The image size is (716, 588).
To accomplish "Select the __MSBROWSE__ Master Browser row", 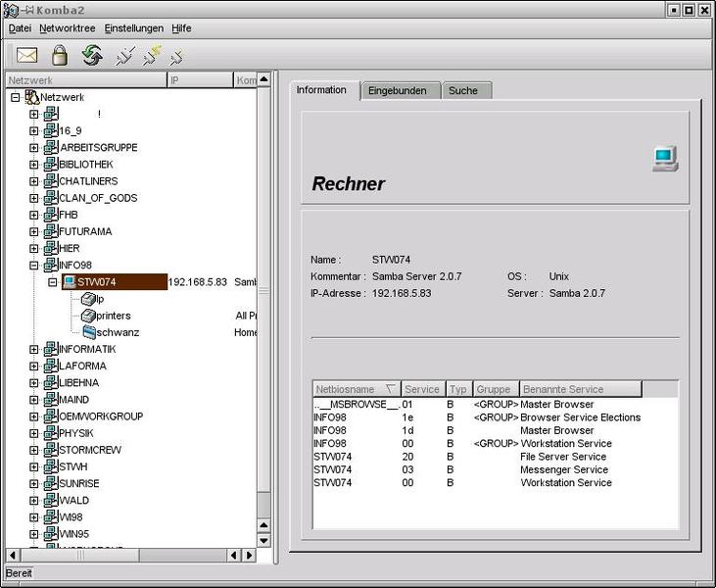I will point(496,405).
